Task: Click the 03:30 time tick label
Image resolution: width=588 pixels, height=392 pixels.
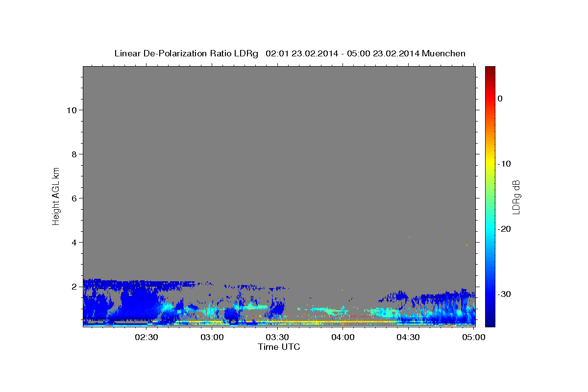Action: tap(277, 337)
